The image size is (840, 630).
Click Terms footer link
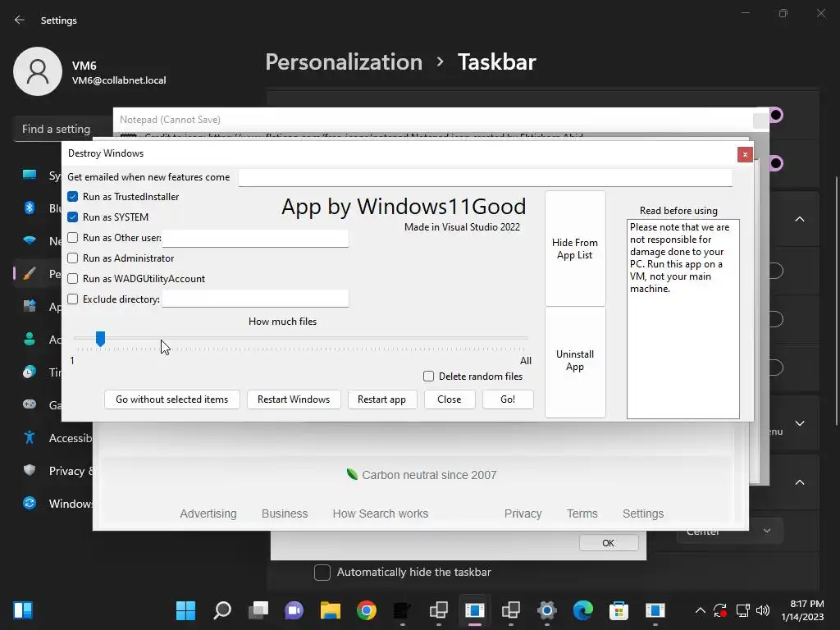coord(582,514)
